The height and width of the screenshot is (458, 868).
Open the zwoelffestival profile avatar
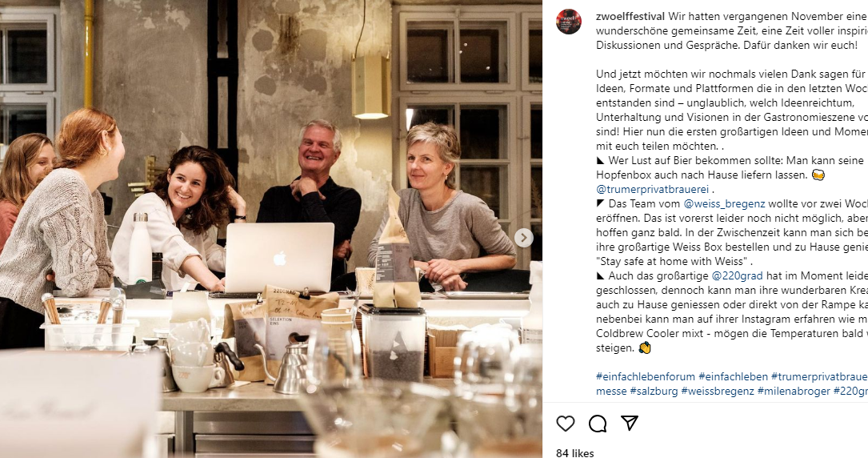[x=569, y=22]
